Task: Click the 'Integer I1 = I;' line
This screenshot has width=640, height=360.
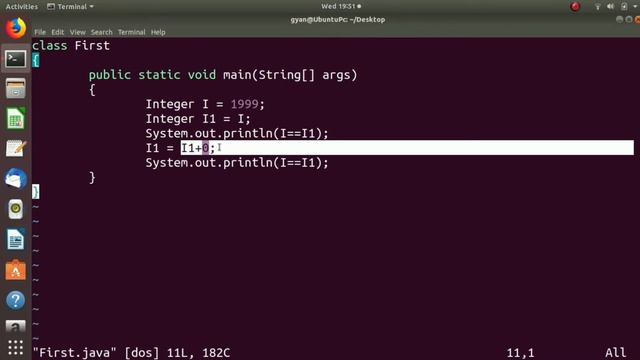Action: pos(198,119)
